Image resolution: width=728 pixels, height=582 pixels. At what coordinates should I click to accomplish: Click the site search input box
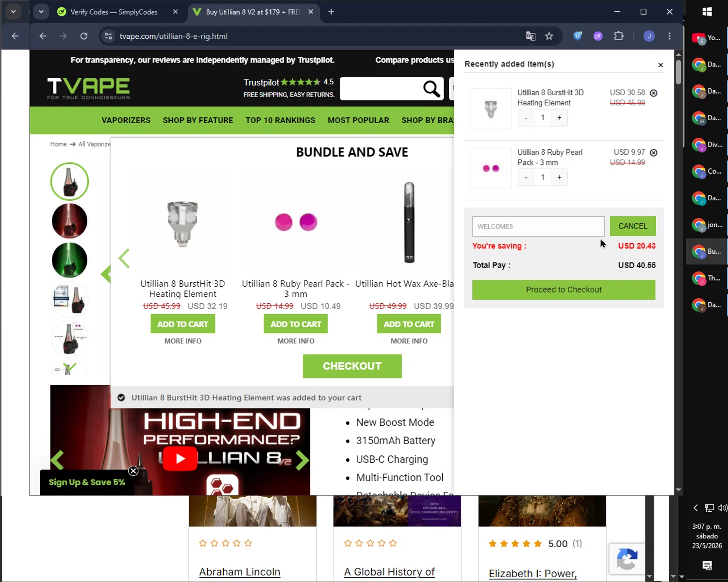pyautogui.click(x=381, y=89)
